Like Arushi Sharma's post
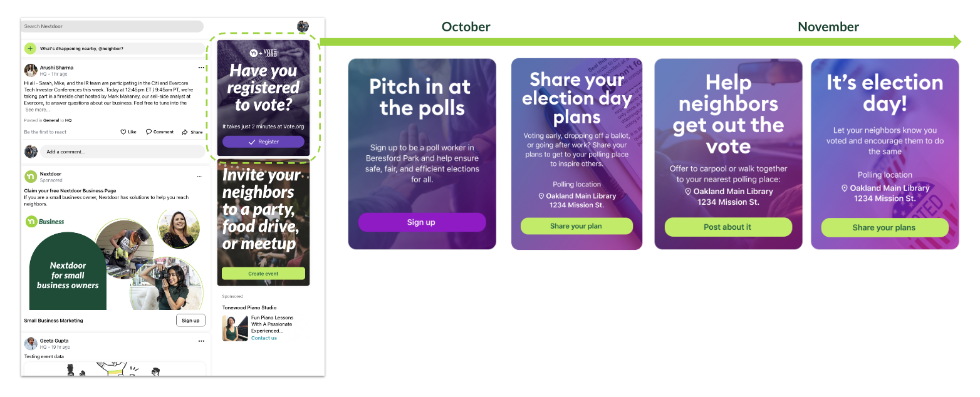Viewport: 980px width, 397px height. (128, 132)
